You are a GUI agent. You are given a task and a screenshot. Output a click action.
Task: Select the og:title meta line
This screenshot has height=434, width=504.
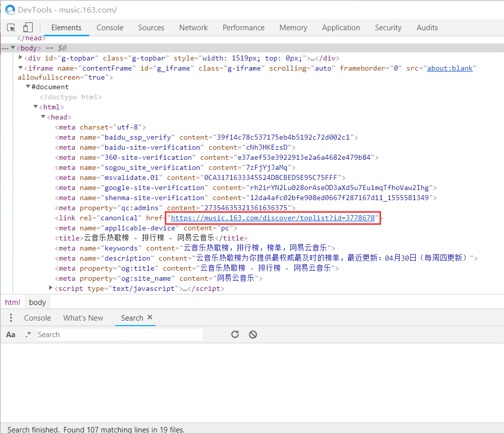(x=197, y=268)
